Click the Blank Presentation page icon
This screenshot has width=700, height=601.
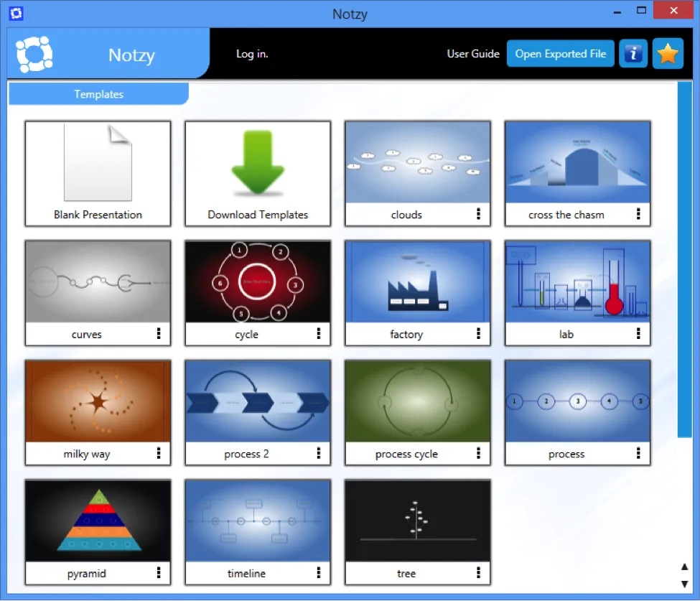click(x=98, y=162)
